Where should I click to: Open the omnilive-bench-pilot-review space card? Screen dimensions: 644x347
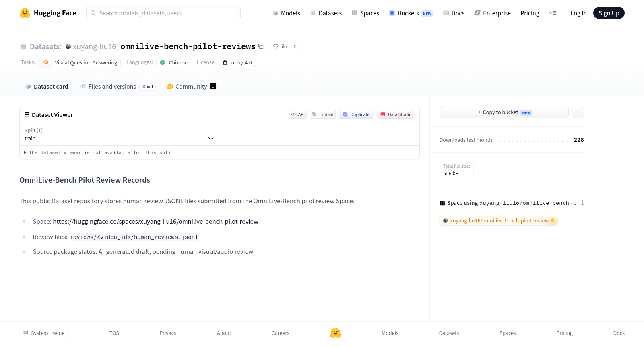point(499,220)
